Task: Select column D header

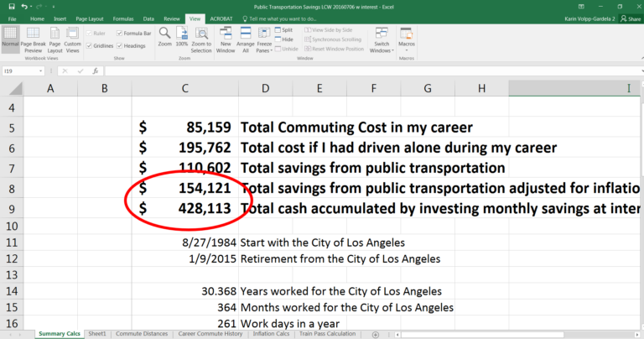Action: [265, 88]
